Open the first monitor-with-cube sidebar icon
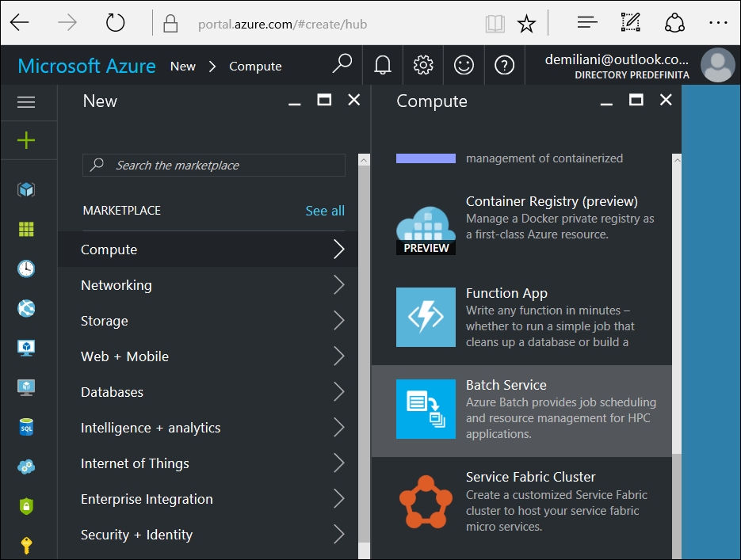 (26, 348)
